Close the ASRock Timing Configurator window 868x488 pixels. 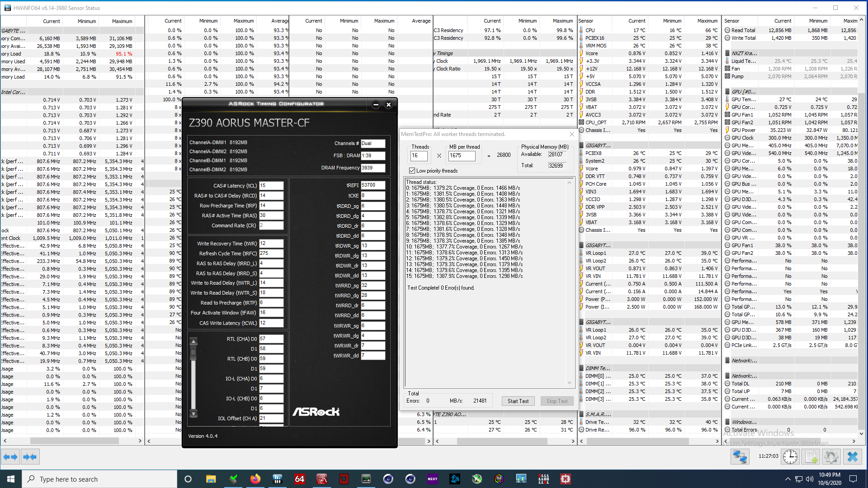(388, 104)
